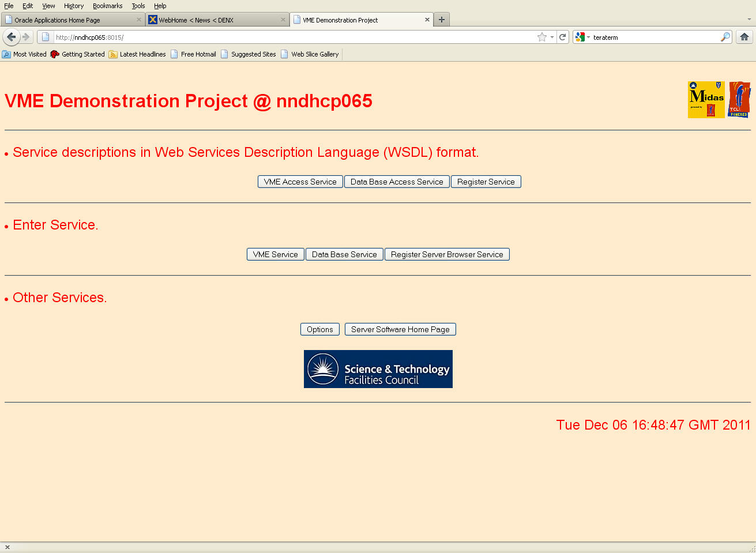Bookmark this page with the star icon

pyautogui.click(x=541, y=37)
